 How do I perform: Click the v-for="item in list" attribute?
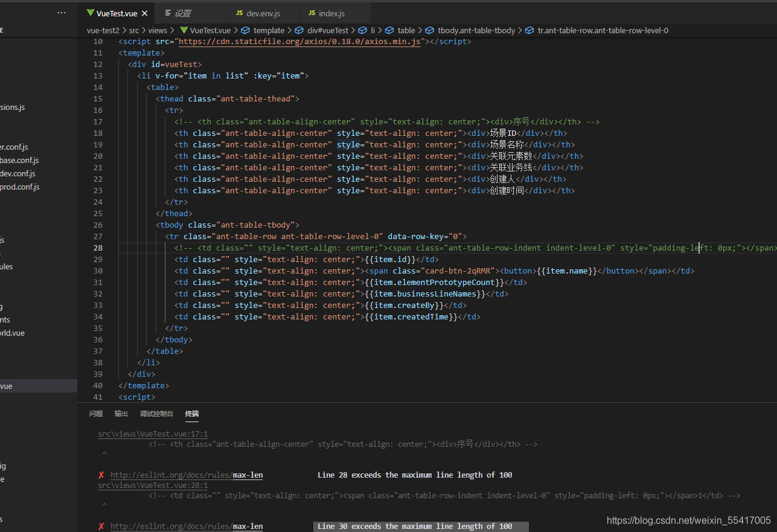point(202,76)
